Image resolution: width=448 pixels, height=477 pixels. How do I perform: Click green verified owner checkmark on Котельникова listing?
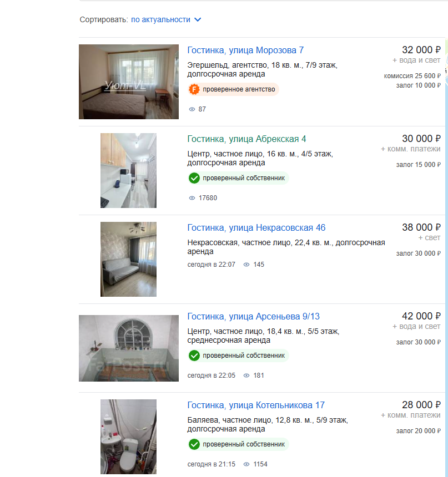194,444
